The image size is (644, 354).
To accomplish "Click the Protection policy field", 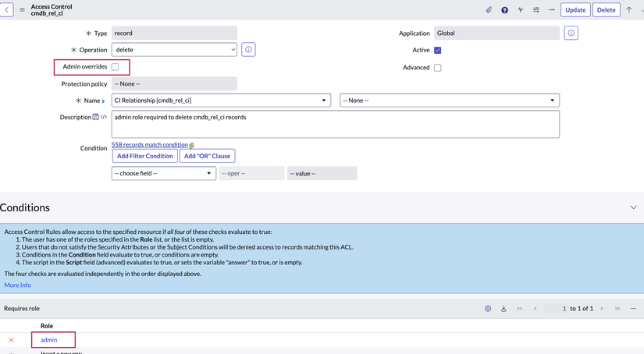I will coord(174,83).
